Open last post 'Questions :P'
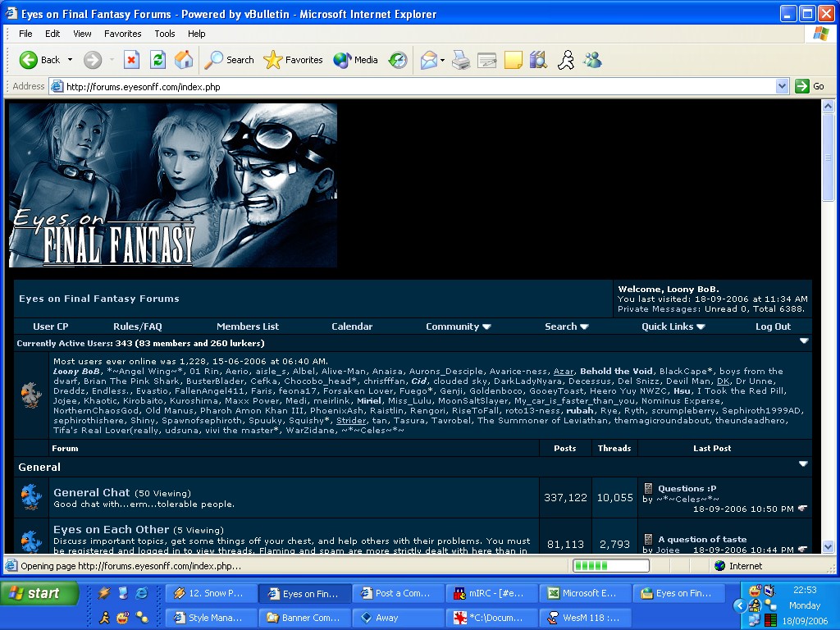This screenshot has height=630, width=840. click(x=687, y=488)
